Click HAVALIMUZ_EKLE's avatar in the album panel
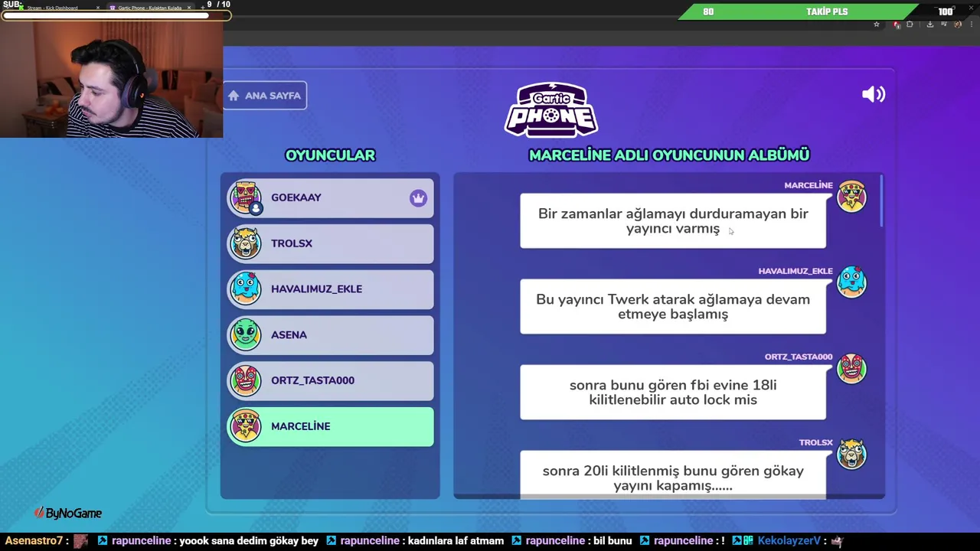The height and width of the screenshot is (551, 980). 851,282
